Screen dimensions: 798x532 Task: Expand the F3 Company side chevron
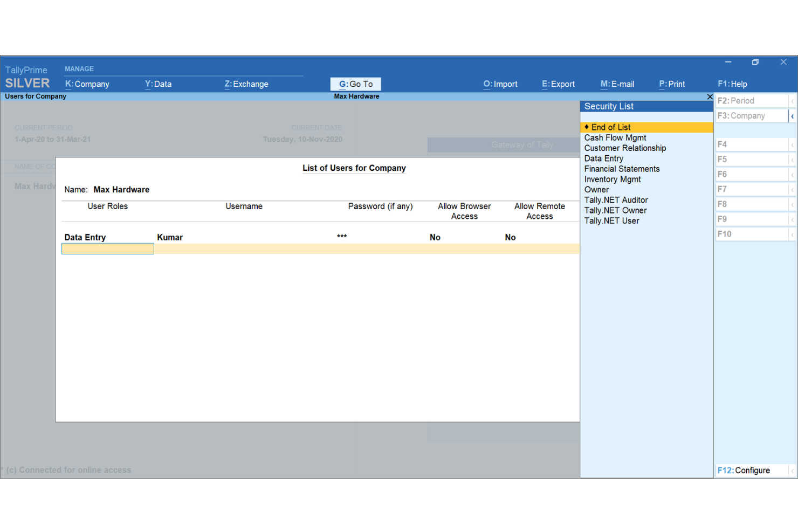[792, 115]
